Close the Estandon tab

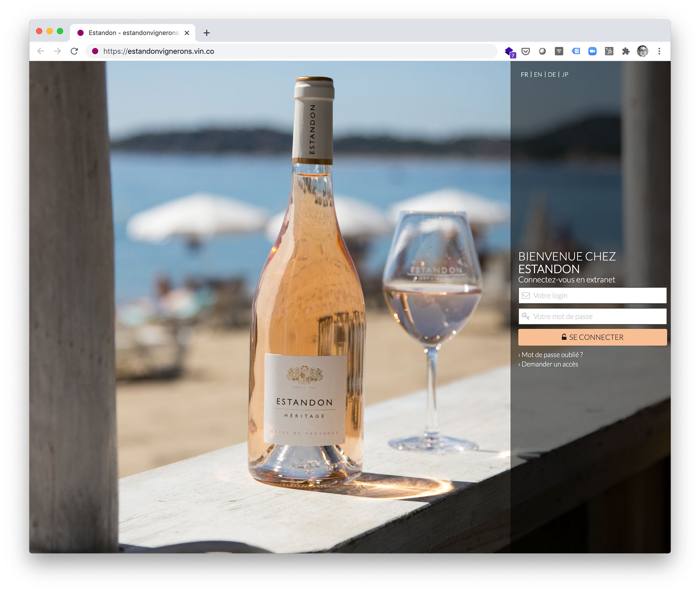click(187, 33)
